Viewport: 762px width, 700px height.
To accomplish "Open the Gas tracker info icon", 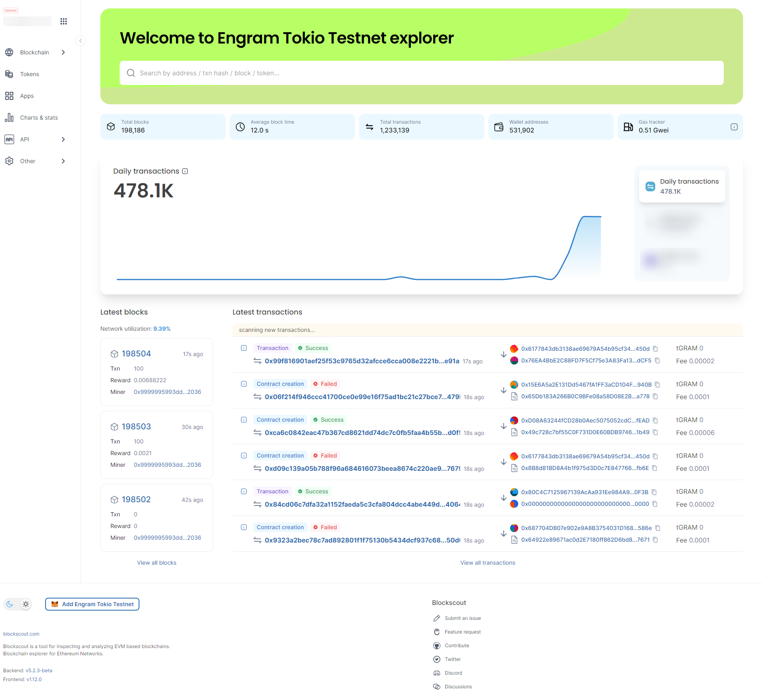I will point(734,127).
